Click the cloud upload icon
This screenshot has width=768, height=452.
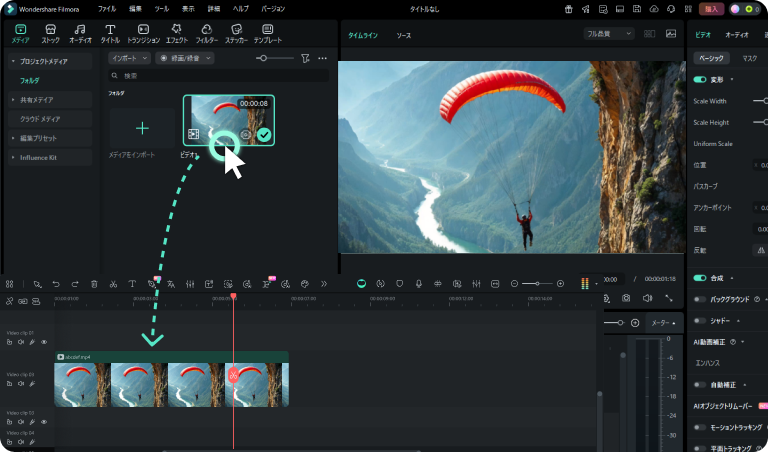click(654, 9)
